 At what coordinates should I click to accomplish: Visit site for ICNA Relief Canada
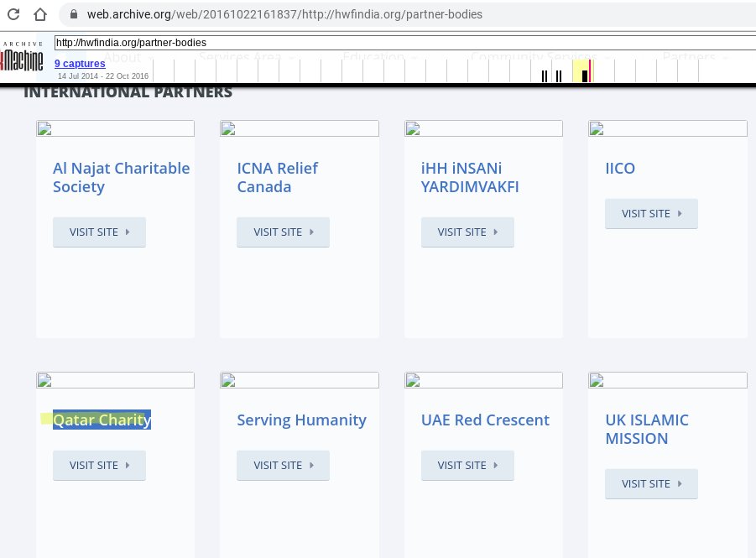tap(283, 232)
